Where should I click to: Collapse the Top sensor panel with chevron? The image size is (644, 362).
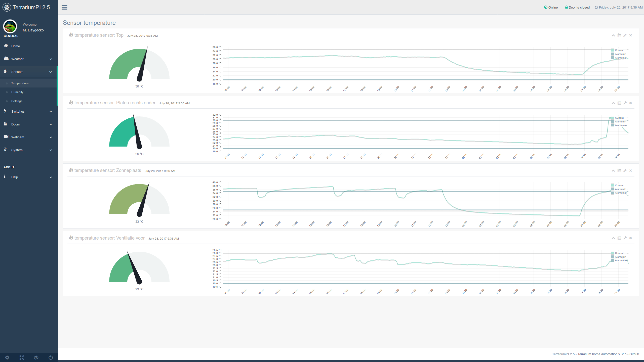pos(613,35)
